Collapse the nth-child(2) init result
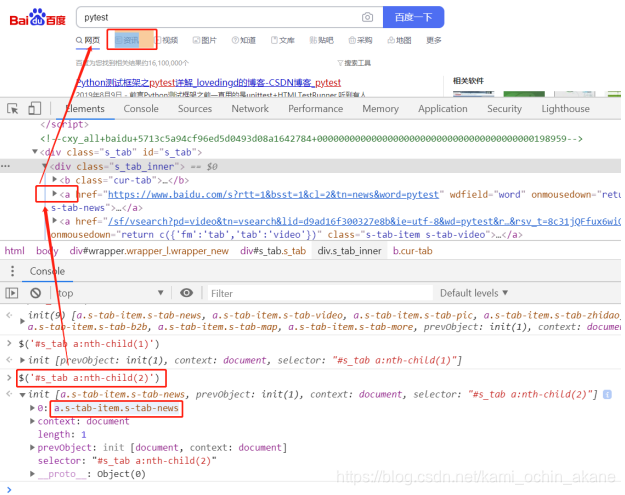The width and height of the screenshot is (625, 495). 23,395
